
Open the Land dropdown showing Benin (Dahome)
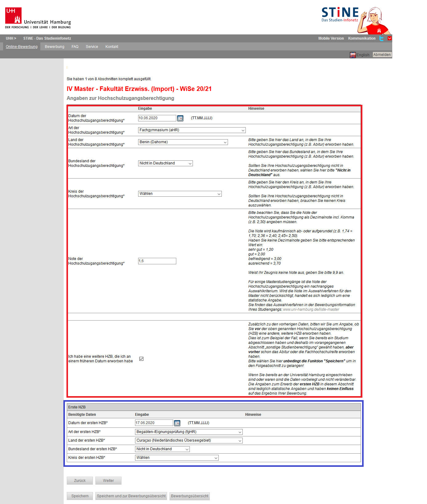[x=183, y=142]
